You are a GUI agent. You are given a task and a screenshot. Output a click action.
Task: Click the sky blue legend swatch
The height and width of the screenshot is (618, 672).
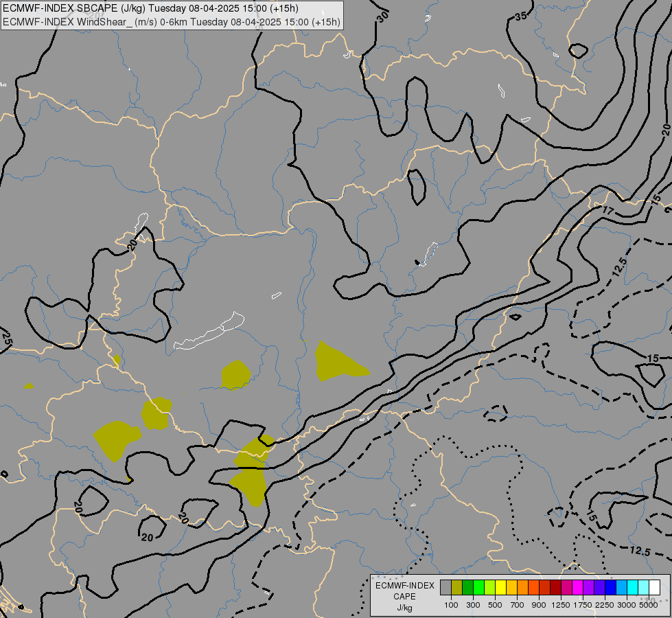[621, 587]
